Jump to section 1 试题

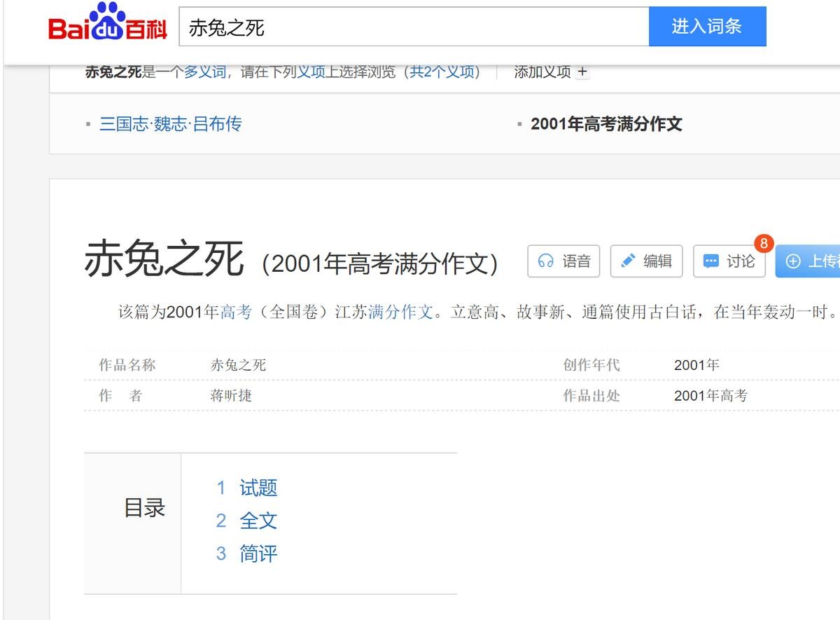[258, 488]
